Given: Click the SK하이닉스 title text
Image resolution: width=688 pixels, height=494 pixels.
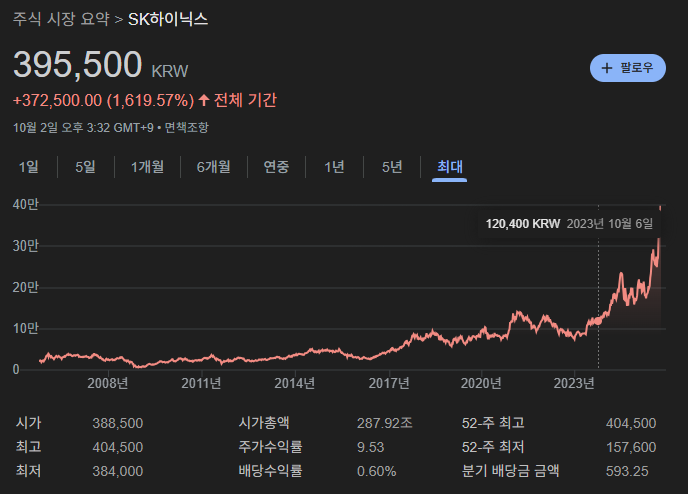Looking at the screenshot, I should pyautogui.click(x=168, y=19).
